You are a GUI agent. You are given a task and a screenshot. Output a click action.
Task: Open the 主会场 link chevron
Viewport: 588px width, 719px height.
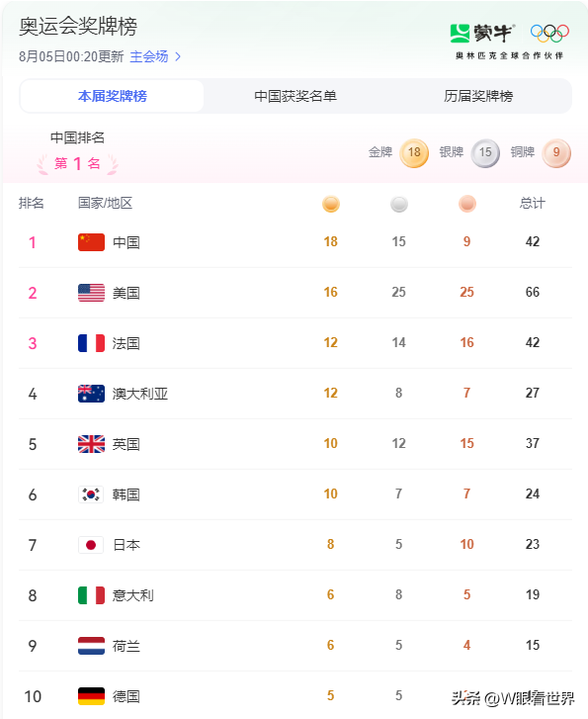tap(178, 56)
